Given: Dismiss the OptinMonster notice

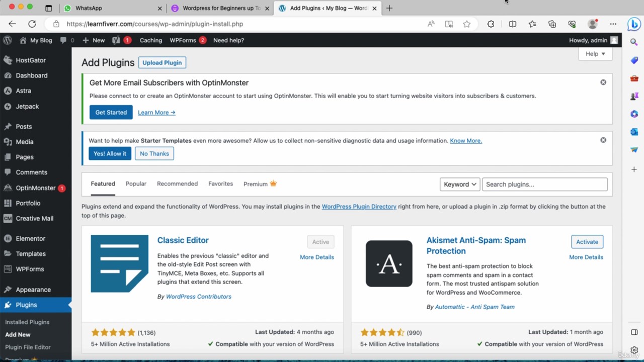Looking at the screenshot, I should click(603, 82).
